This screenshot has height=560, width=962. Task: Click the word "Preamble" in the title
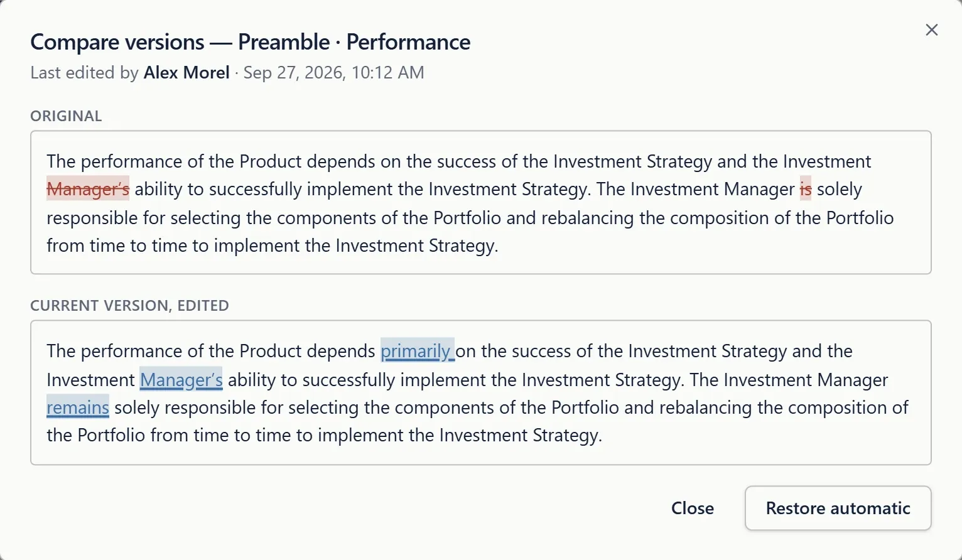284,42
